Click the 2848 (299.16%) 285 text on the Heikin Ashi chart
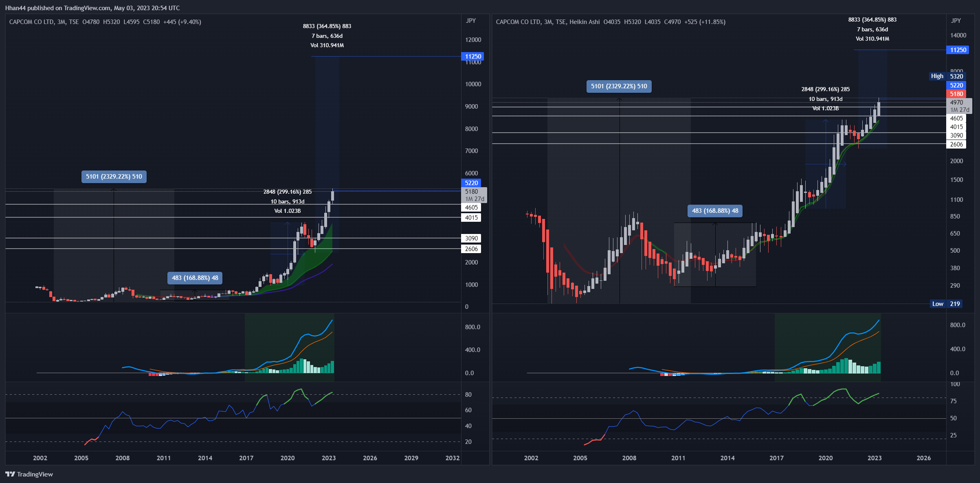The width and height of the screenshot is (980, 483). click(826, 89)
